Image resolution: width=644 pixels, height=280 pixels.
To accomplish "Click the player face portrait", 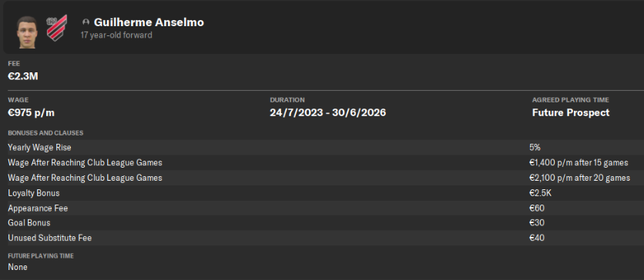I will tap(27, 32).
